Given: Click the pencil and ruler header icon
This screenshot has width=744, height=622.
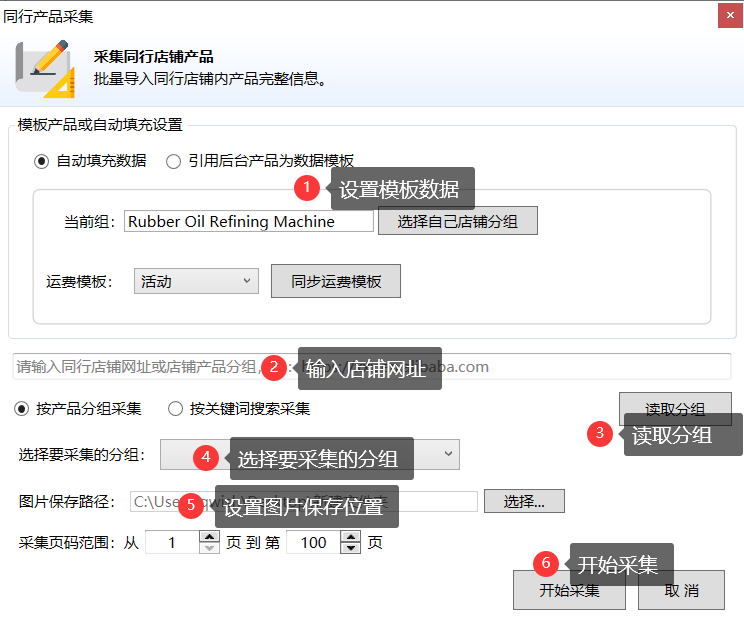Looking at the screenshot, I should pos(46,67).
